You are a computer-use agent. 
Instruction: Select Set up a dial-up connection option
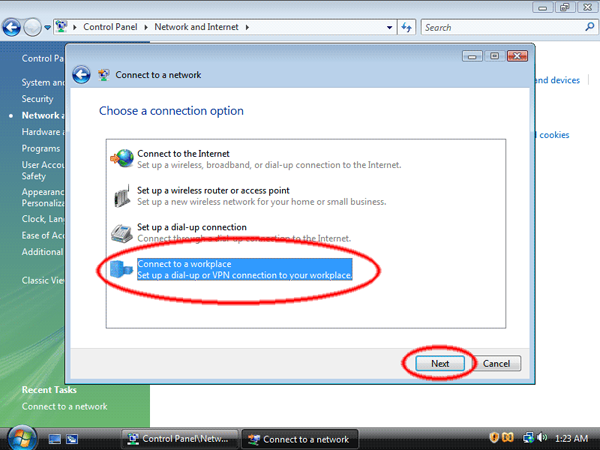(x=231, y=233)
